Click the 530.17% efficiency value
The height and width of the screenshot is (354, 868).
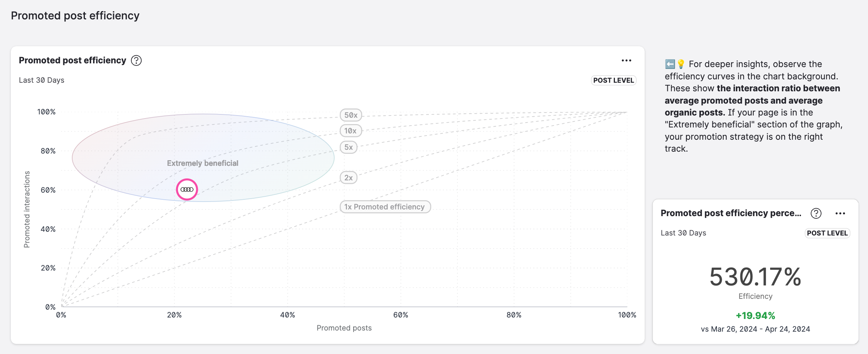(x=755, y=277)
